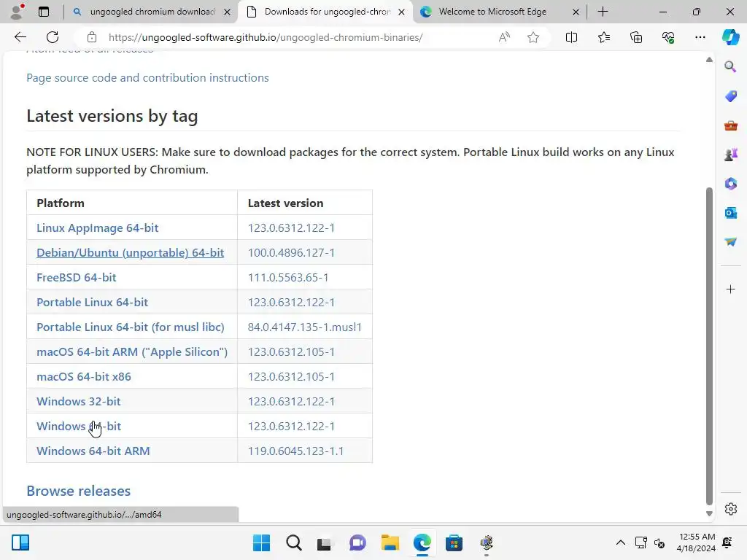This screenshot has width=747, height=560.
Task: Open Linux AppImage 64-bit link
Action: 97,227
